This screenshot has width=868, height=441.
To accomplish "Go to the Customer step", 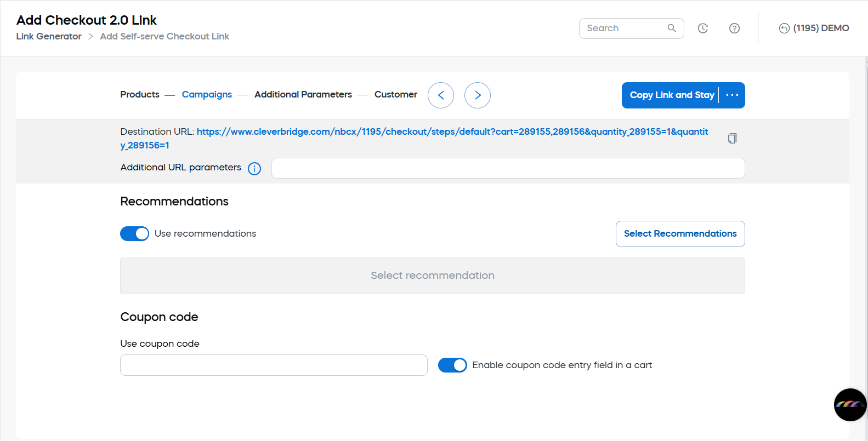I will [395, 94].
